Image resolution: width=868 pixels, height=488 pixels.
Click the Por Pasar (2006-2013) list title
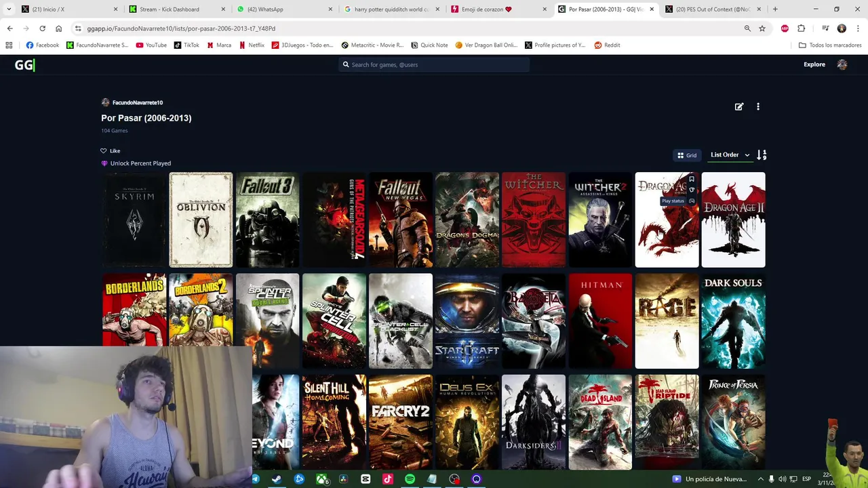(146, 118)
